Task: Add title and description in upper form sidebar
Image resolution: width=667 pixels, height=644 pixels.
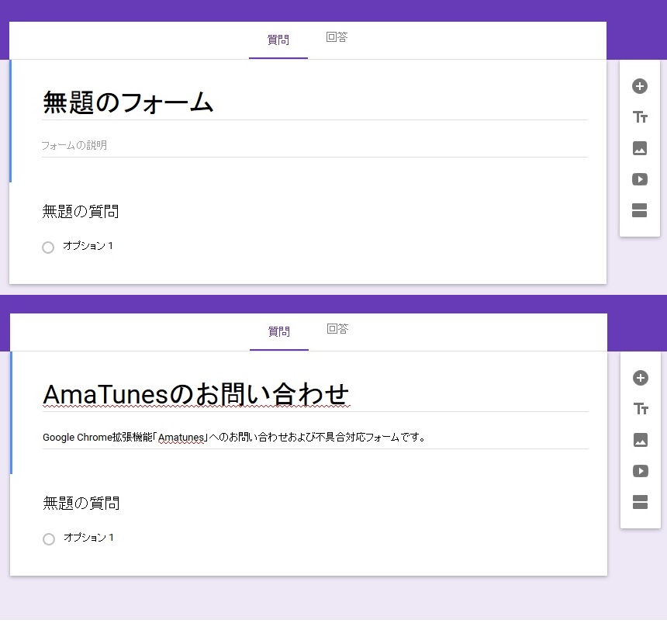Action: [x=639, y=116]
